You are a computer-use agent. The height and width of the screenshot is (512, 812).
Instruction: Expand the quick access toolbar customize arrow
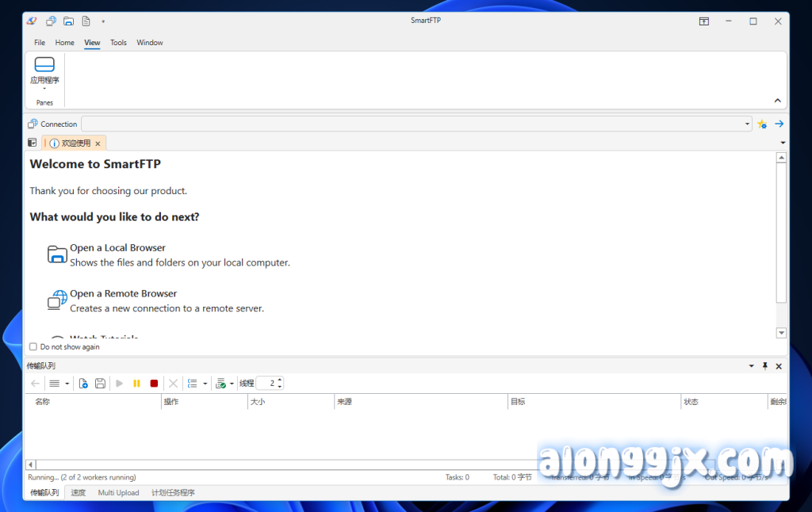(x=103, y=21)
